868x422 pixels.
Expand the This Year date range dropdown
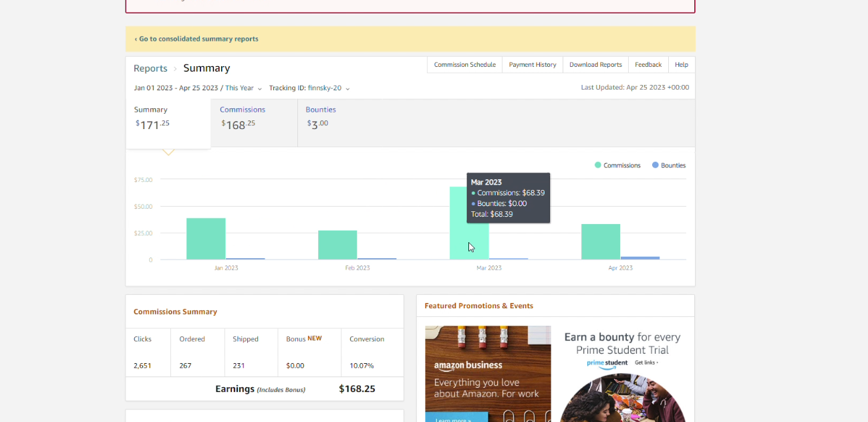[243, 88]
